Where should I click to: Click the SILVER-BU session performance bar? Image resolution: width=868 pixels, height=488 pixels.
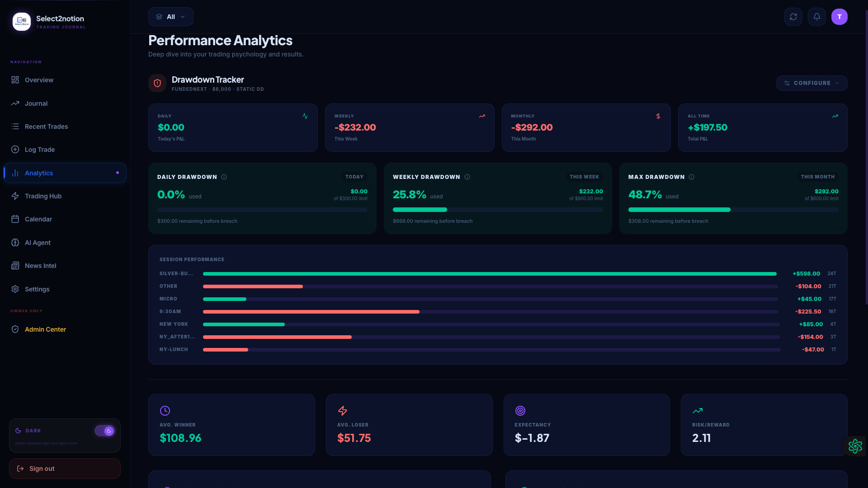point(490,274)
